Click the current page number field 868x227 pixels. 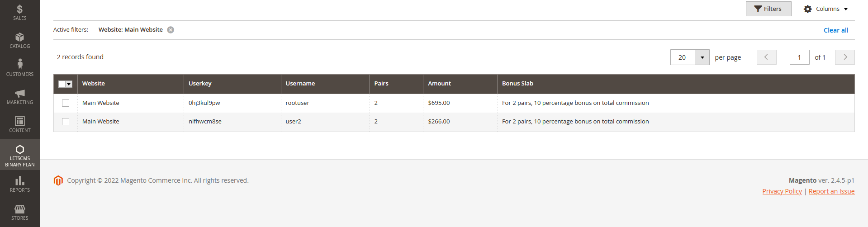(799, 57)
